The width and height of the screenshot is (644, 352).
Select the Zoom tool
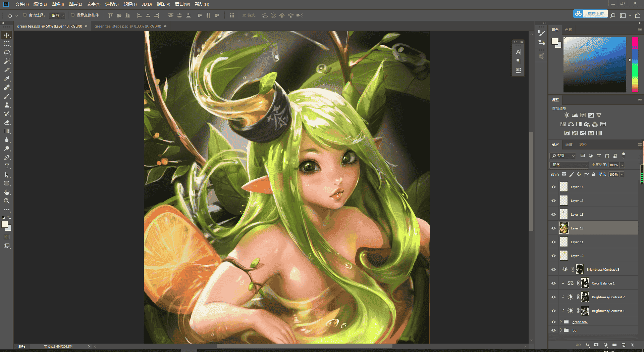(x=7, y=201)
